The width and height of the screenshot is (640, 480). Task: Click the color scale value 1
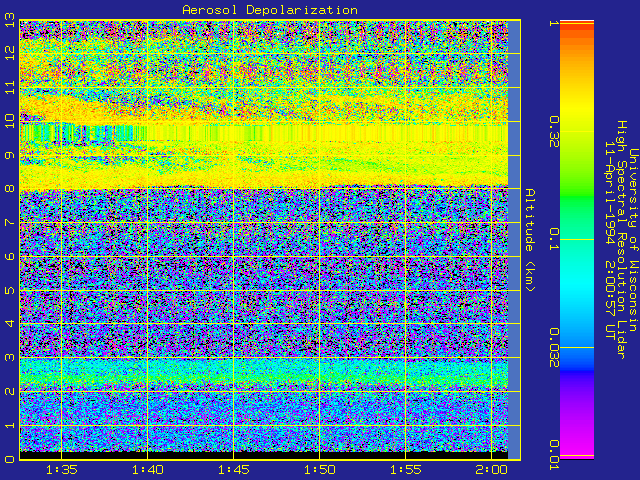(x=554, y=23)
